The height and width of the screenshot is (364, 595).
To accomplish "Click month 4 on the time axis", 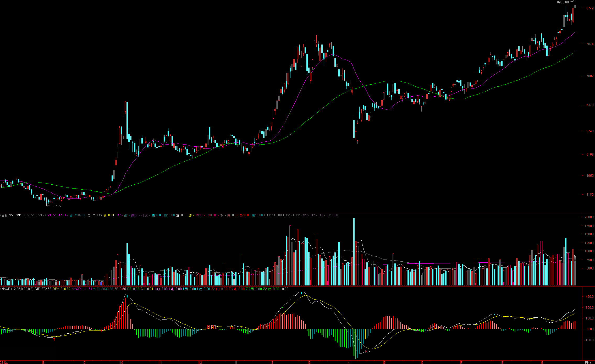I will (x=349, y=362).
